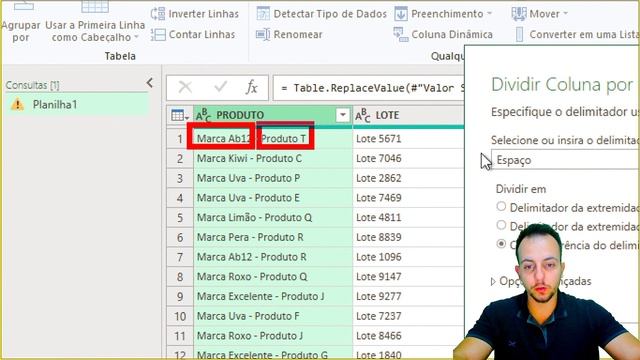Click cell Lote 4811
640x360 pixels.
[x=408, y=218]
